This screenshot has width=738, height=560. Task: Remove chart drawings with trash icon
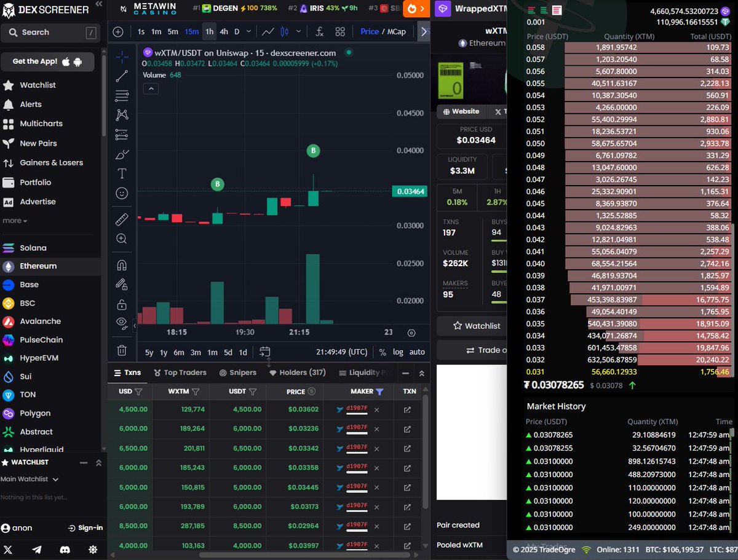click(x=122, y=350)
